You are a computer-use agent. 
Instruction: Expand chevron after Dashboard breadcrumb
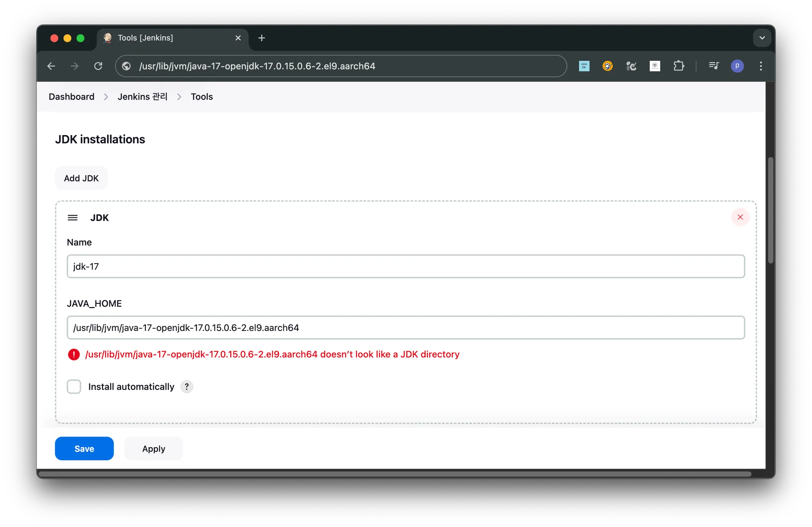click(106, 97)
